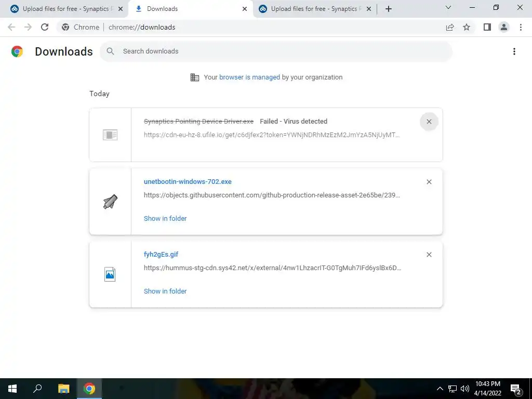The width and height of the screenshot is (532, 399).
Task: Click the managed organization building icon
Action: coord(195,77)
